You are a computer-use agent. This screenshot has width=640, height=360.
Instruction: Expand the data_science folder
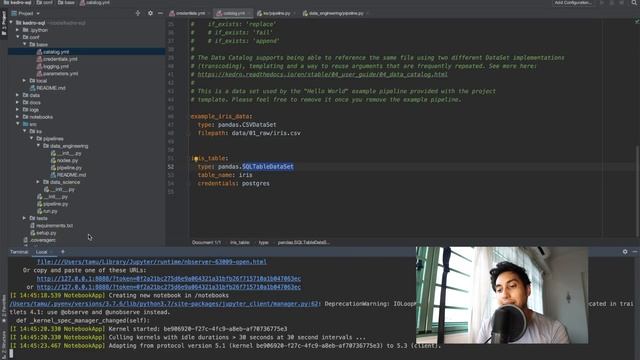[39, 182]
